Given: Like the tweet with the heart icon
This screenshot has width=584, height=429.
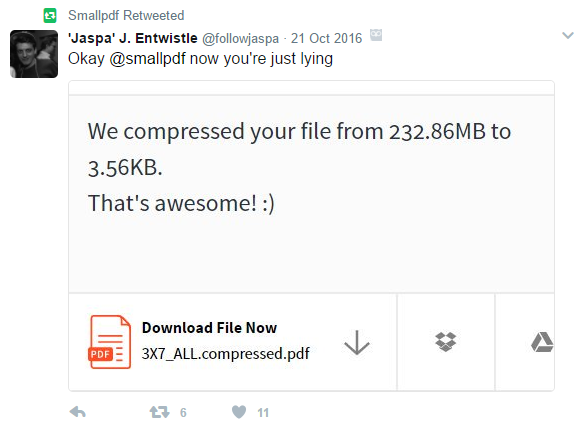Looking at the screenshot, I should 239,412.
